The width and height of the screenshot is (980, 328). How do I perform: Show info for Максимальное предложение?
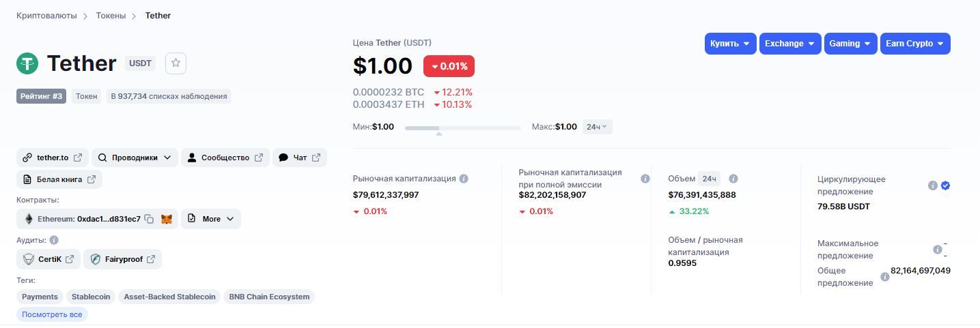coord(938,250)
